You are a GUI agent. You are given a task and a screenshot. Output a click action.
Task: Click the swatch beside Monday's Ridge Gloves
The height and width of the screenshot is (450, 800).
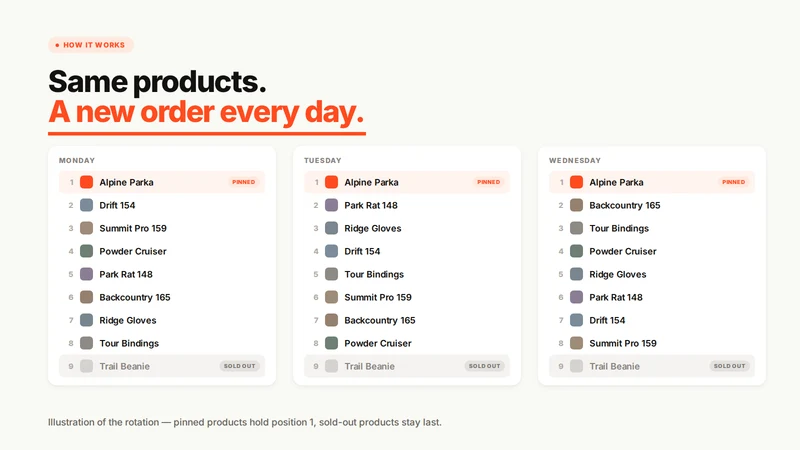pos(87,320)
